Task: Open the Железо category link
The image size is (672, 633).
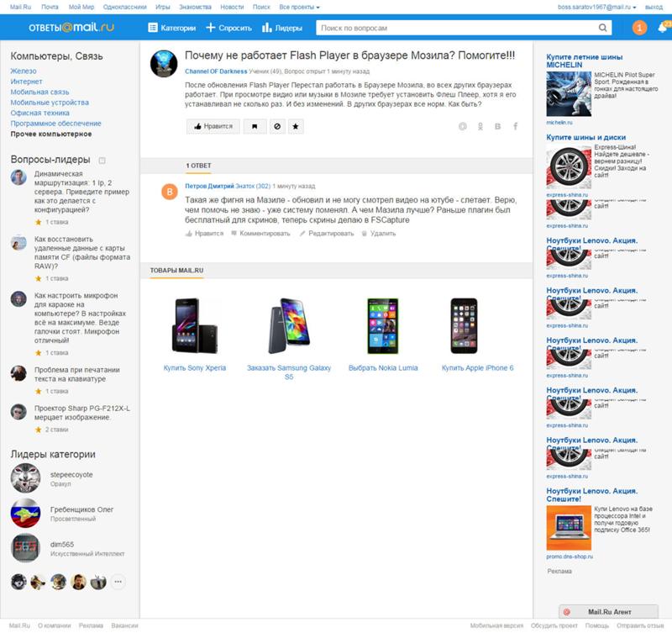Action: (24, 71)
